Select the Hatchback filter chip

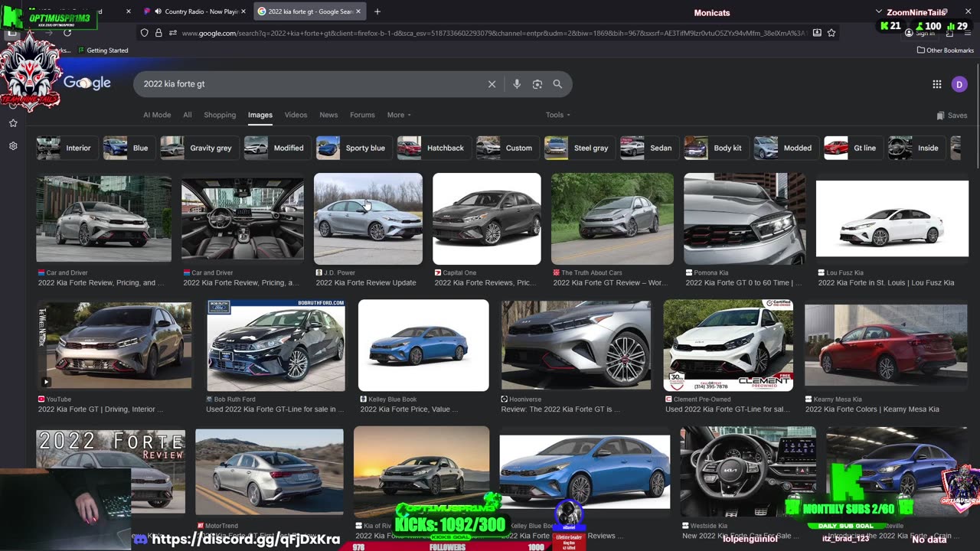pyautogui.click(x=433, y=148)
